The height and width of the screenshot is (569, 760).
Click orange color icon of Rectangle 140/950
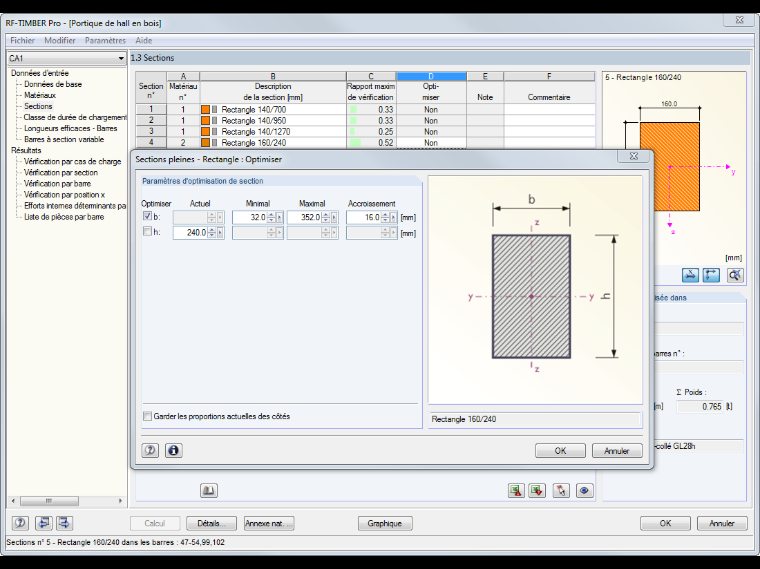click(x=206, y=121)
